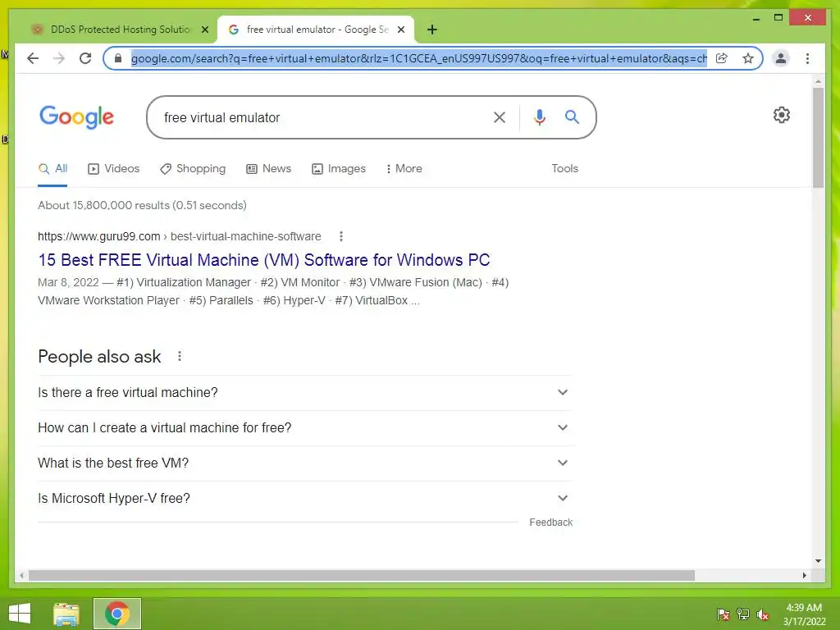View site info via the padlock icon
Viewport: 840px width, 630px height.
118,58
